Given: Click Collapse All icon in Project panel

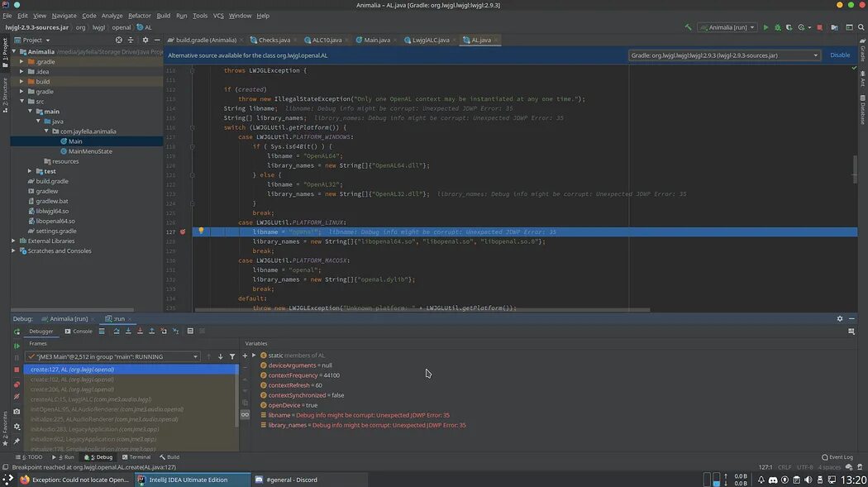Looking at the screenshot, I should click(131, 40).
